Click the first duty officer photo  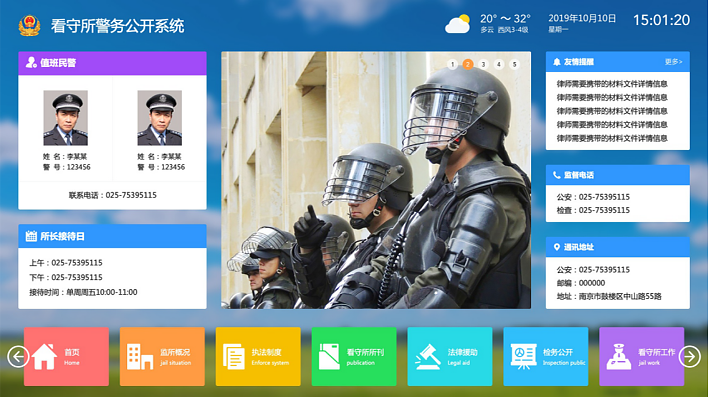pyautogui.click(x=66, y=118)
